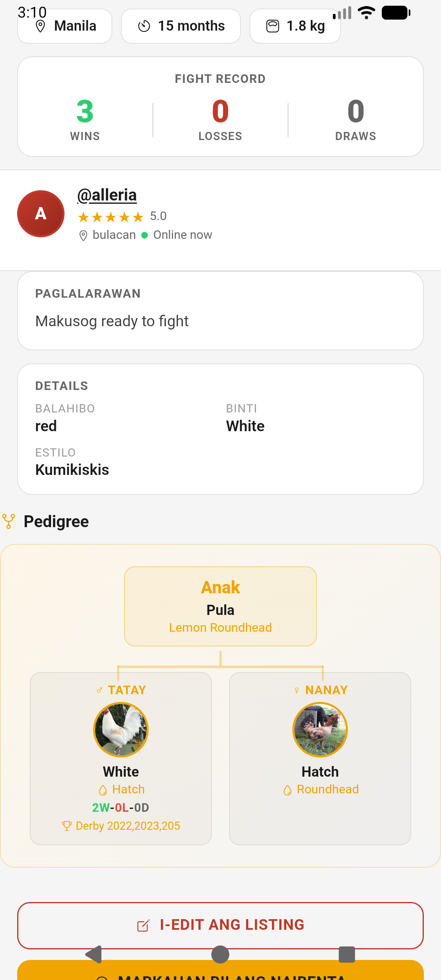Click the male symbol on the TATAY card

pos(99,690)
